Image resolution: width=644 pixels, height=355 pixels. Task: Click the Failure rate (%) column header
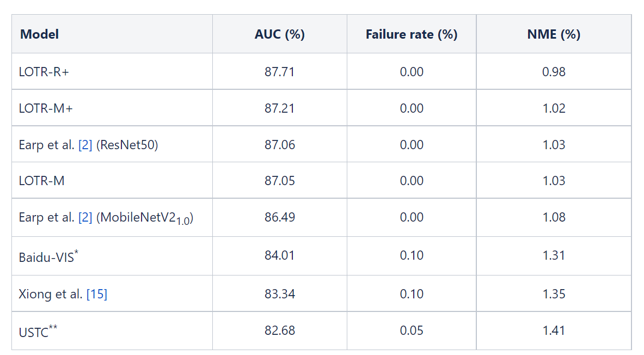click(x=411, y=34)
